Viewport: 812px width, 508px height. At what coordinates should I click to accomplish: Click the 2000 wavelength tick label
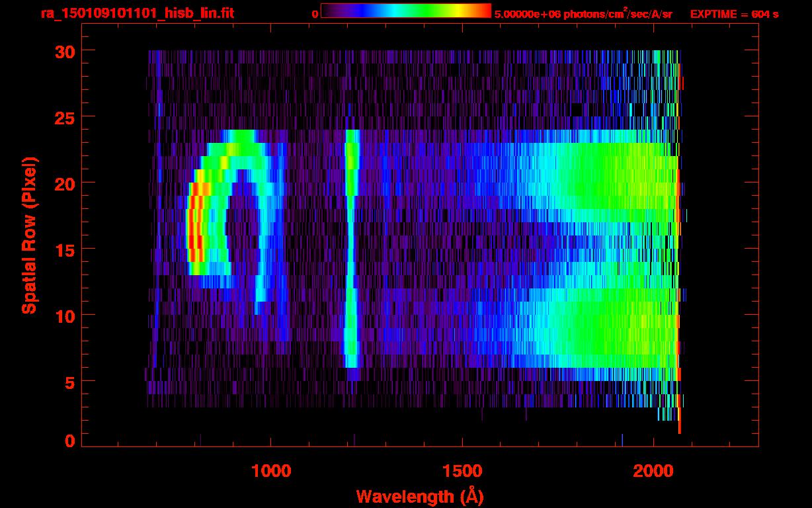coord(653,470)
